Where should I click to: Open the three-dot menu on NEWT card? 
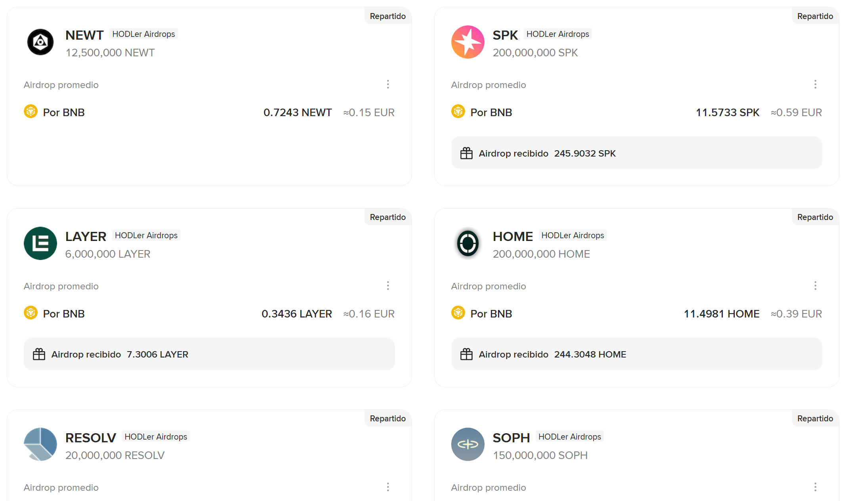point(388,84)
